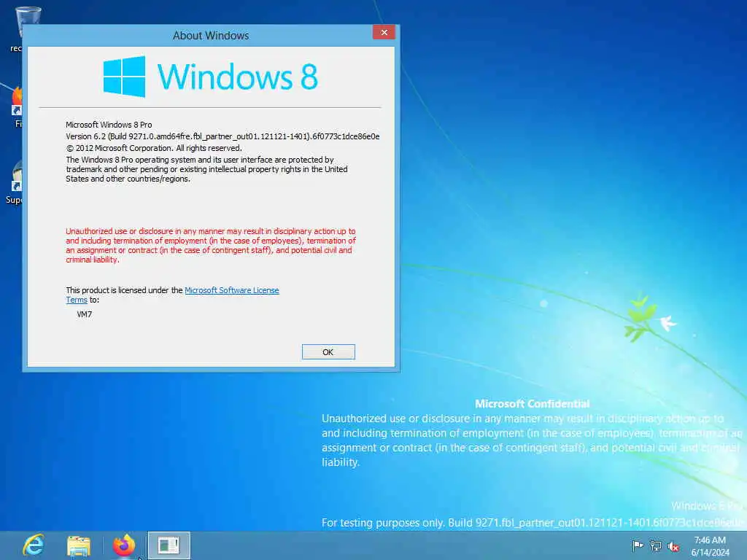Click OK in About Windows dialog
This screenshot has width=747, height=560.
[328, 352]
